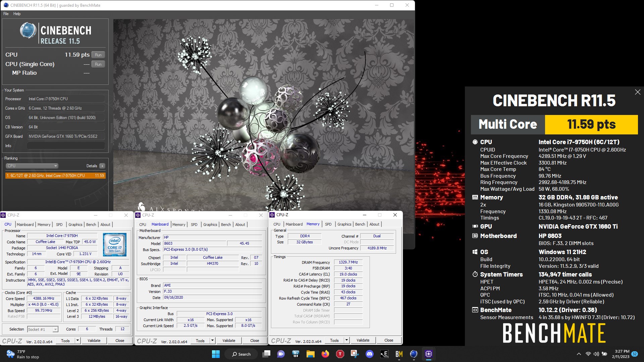Open the Ranking CPU dropdown in Cinebench
The width and height of the screenshot is (644, 362).
[32, 166]
